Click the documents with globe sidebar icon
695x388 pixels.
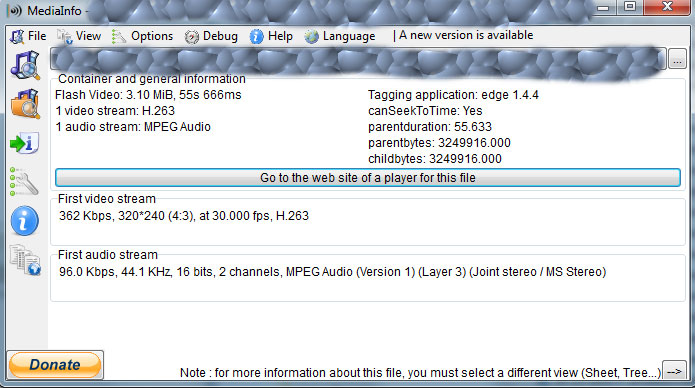[x=25, y=259]
